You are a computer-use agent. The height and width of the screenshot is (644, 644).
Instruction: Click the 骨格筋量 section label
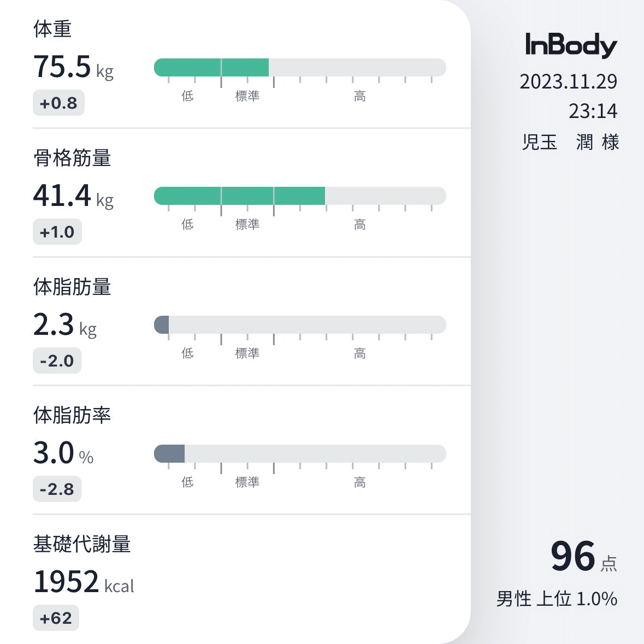73,158
